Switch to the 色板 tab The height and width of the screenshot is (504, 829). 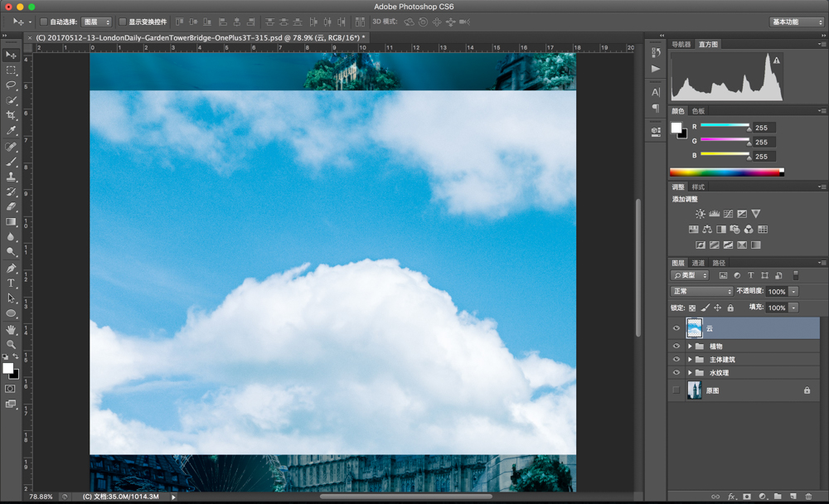(698, 110)
